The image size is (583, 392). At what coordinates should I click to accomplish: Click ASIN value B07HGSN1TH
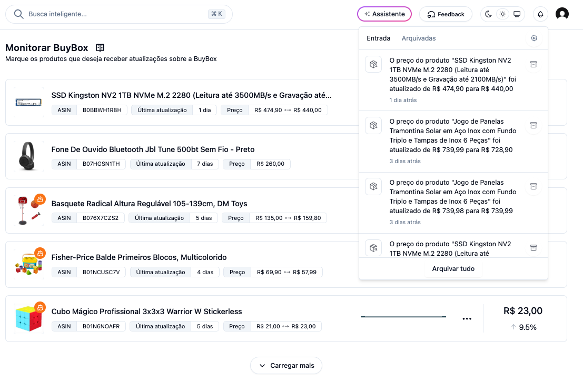[101, 164]
